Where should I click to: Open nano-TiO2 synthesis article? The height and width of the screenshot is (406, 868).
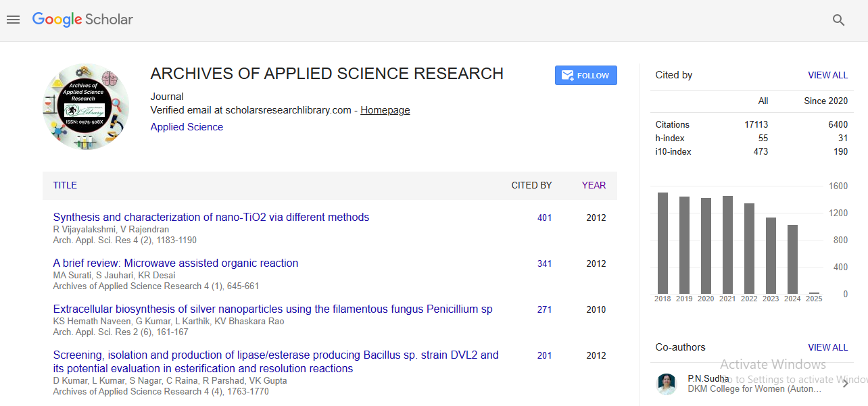[x=211, y=218]
